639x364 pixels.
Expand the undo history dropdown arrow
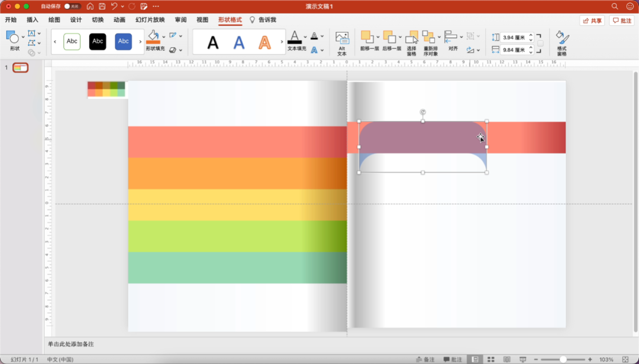122,6
